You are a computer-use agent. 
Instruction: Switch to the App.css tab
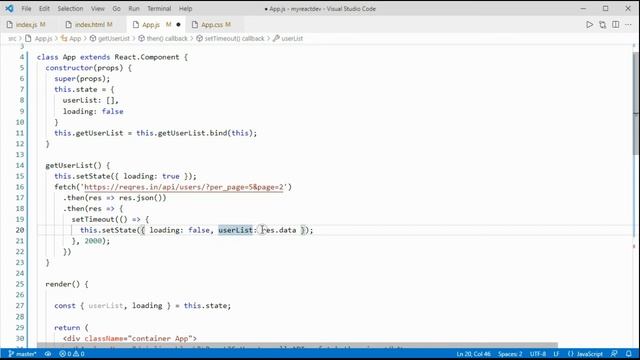(212, 25)
